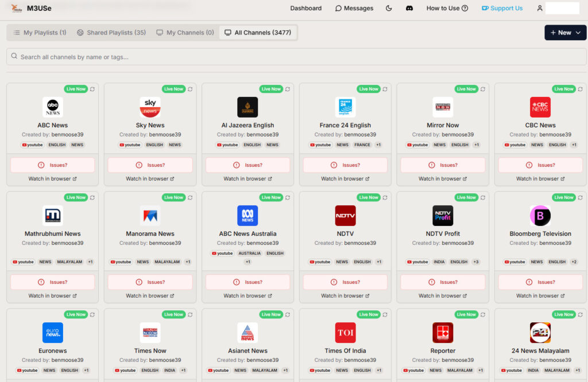Expand the +3 tags on NDTV Profit
Image resolution: width=588 pixels, height=382 pixels.
click(476, 262)
